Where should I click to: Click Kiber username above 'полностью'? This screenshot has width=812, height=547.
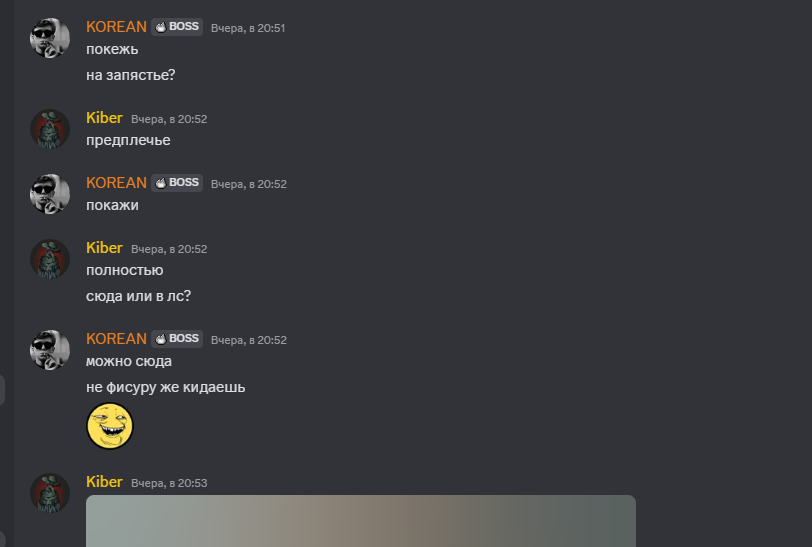pyautogui.click(x=104, y=248)
